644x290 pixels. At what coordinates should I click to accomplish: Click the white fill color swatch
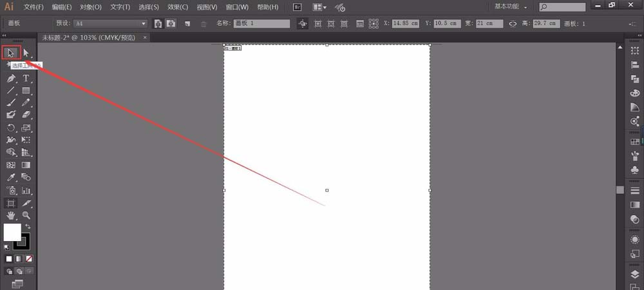[x=12, y=232]
